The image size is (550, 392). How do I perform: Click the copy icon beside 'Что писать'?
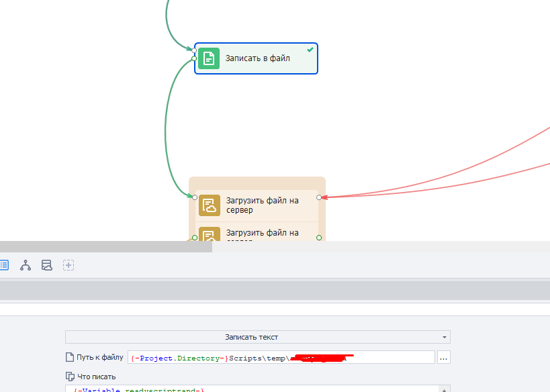pyautogui.click(x=70, y=377)
